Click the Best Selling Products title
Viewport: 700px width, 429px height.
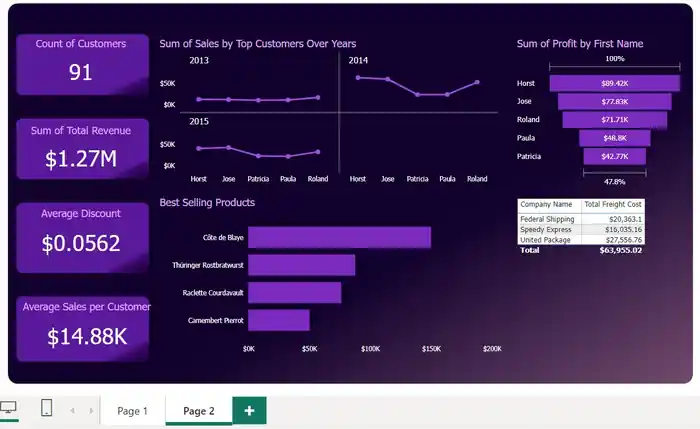(x=207, y=203)
